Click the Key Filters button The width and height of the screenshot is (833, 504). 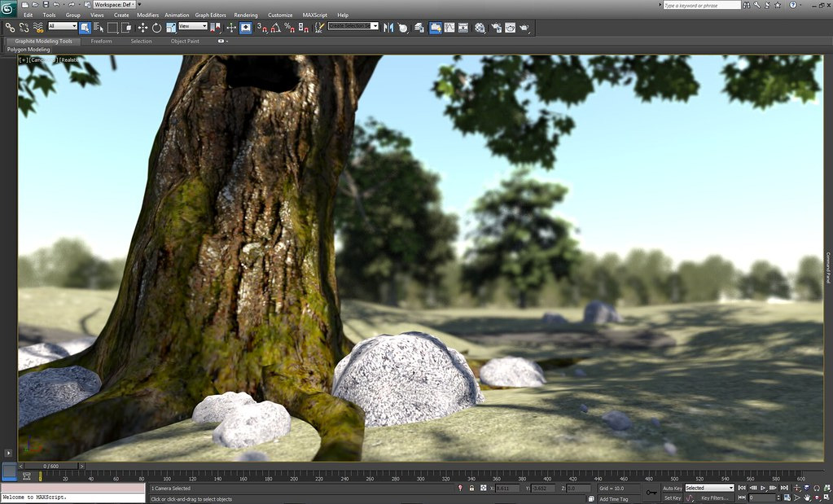click(714, 497)
